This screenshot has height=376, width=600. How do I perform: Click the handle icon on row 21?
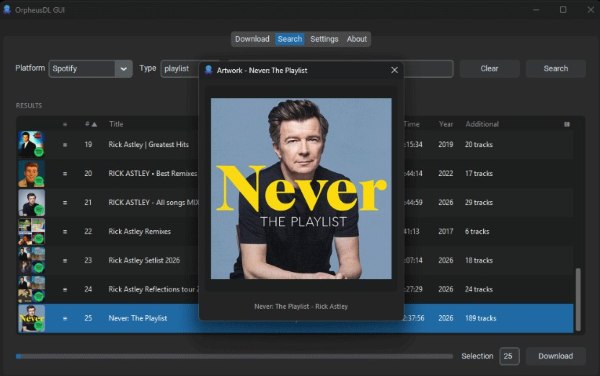click(x=65, y=203)
